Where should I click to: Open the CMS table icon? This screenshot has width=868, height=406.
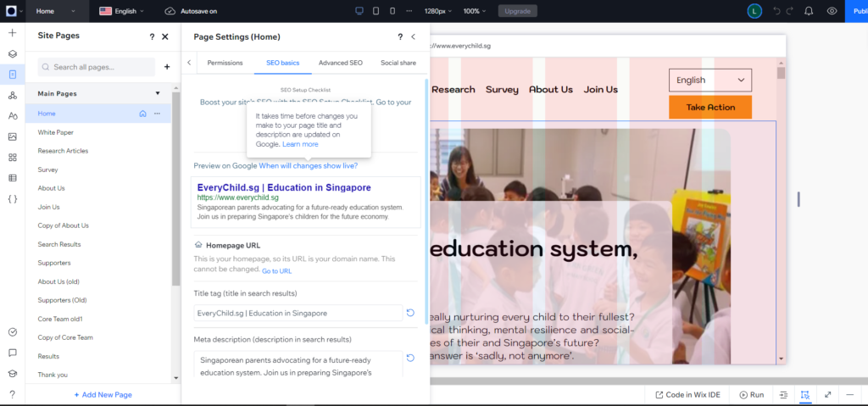(12, 178)
